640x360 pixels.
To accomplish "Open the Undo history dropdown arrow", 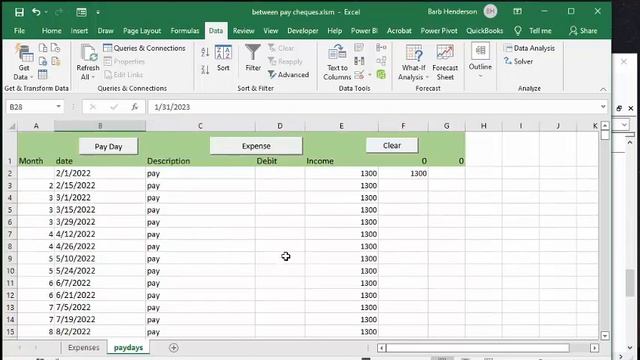I will click(46, 12).
